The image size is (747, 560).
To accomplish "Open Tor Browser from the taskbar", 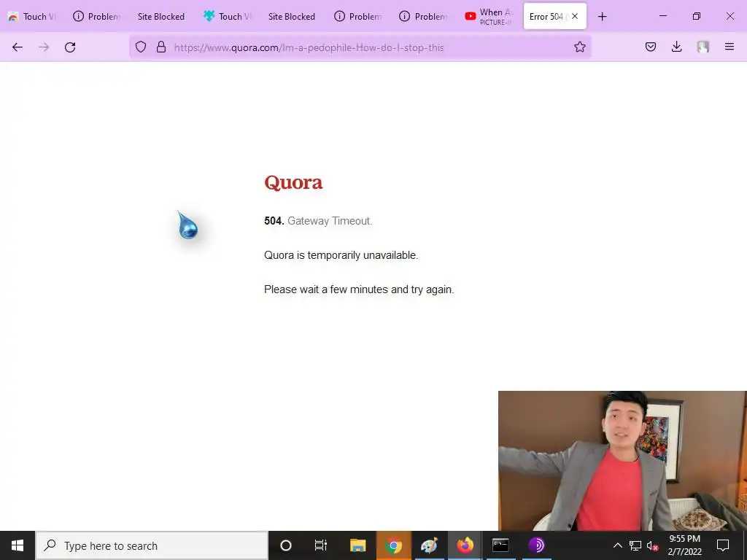I will click(536, 545).
